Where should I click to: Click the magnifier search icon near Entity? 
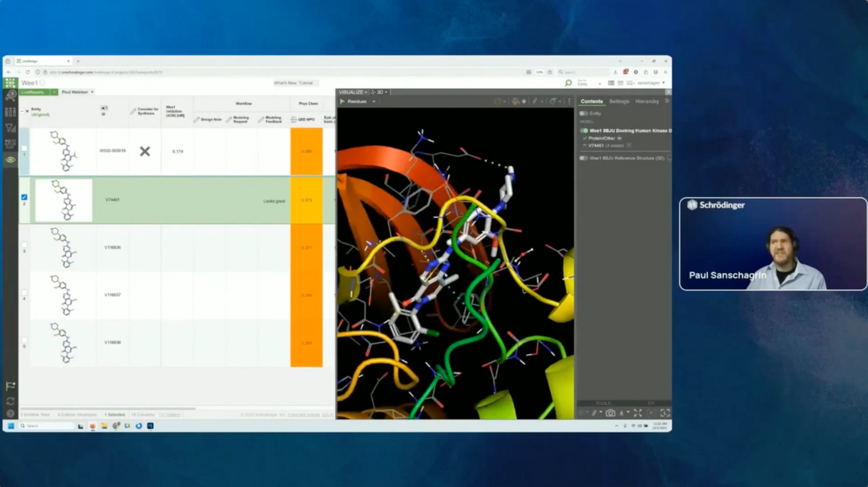tap(568, 83)
